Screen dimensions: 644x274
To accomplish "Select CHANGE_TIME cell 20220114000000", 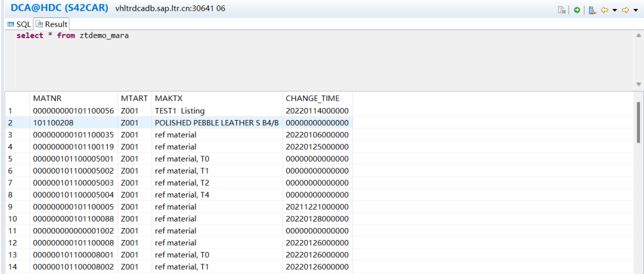I will (317, 110).
